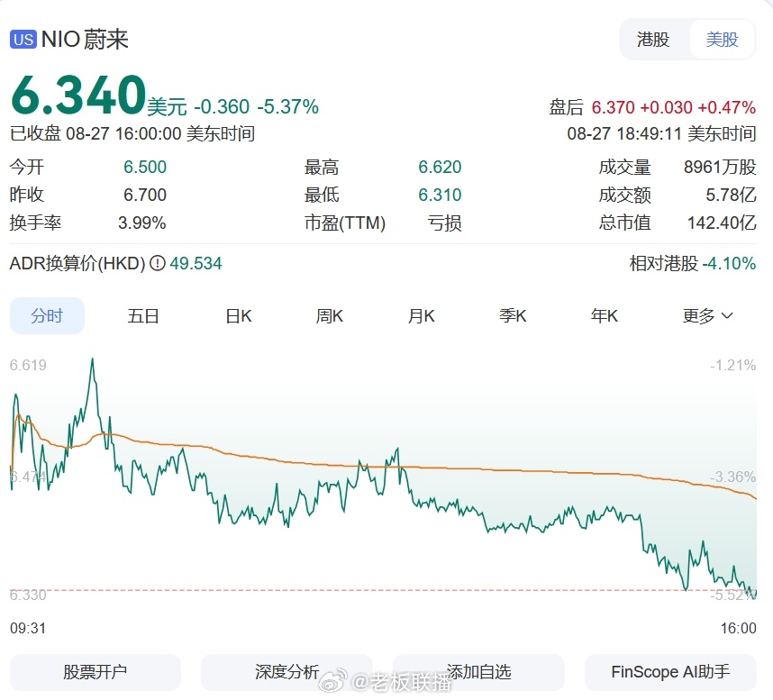Click the 最高 value 6.620
The image size is (773, 700).
coord(440,167)
